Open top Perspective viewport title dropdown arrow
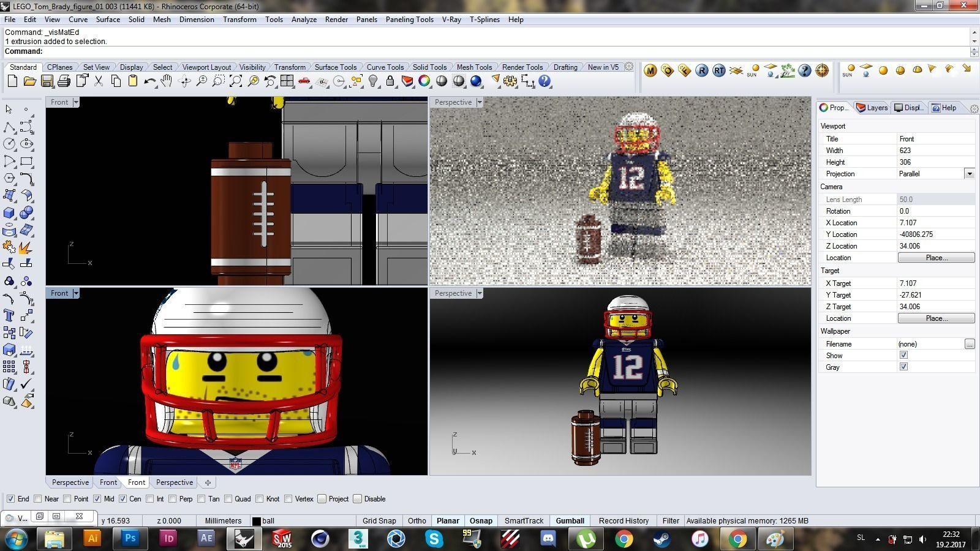Screen dimensions: 980x551 [480, 102]
